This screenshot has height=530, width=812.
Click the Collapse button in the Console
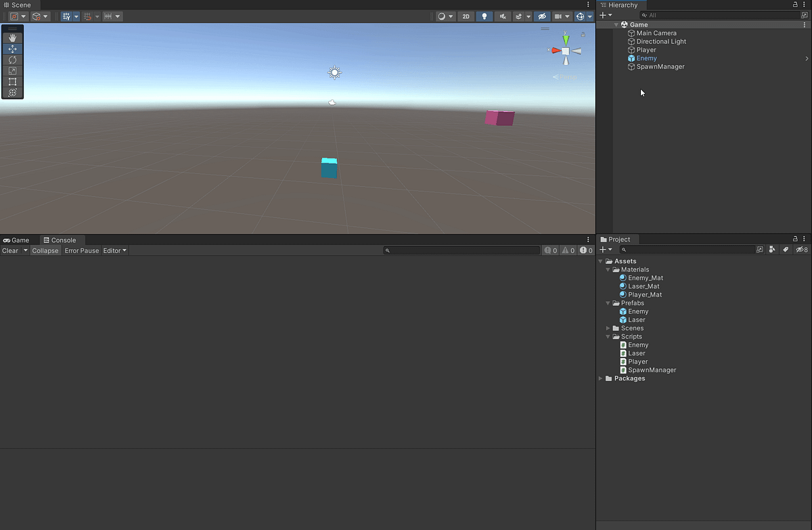(x=45, y=250)
